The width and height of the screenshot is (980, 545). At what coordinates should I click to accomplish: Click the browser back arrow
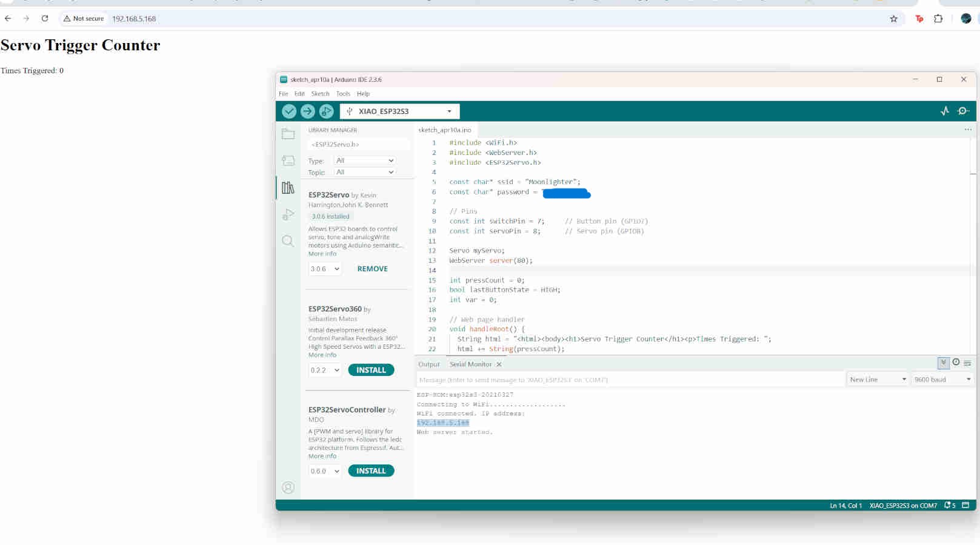8,19
